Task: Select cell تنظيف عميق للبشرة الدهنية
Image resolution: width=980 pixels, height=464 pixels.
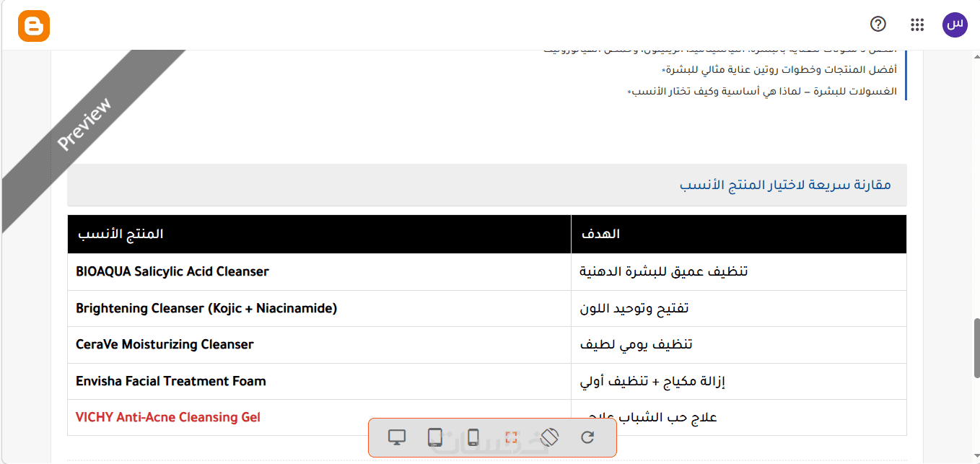Action: [x=739, y=272]
